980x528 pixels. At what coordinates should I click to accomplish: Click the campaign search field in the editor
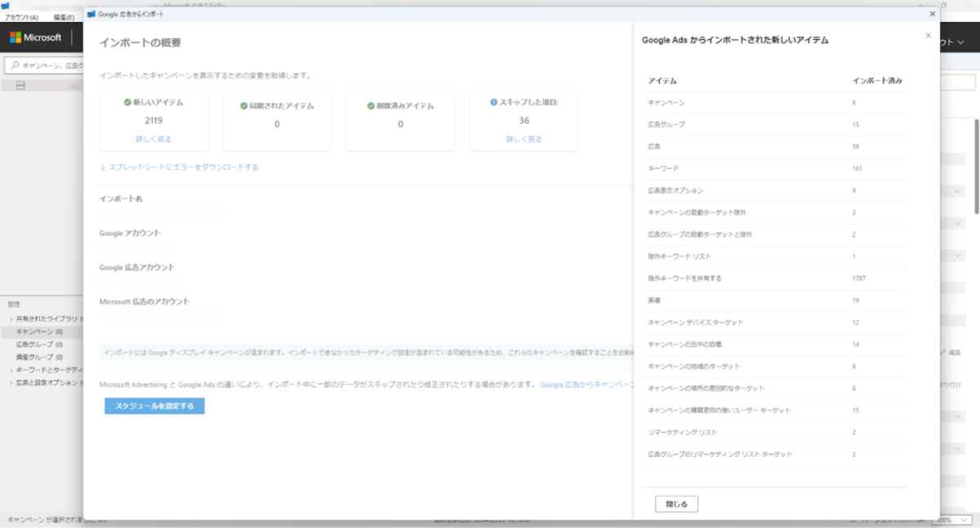pos(46,65)
